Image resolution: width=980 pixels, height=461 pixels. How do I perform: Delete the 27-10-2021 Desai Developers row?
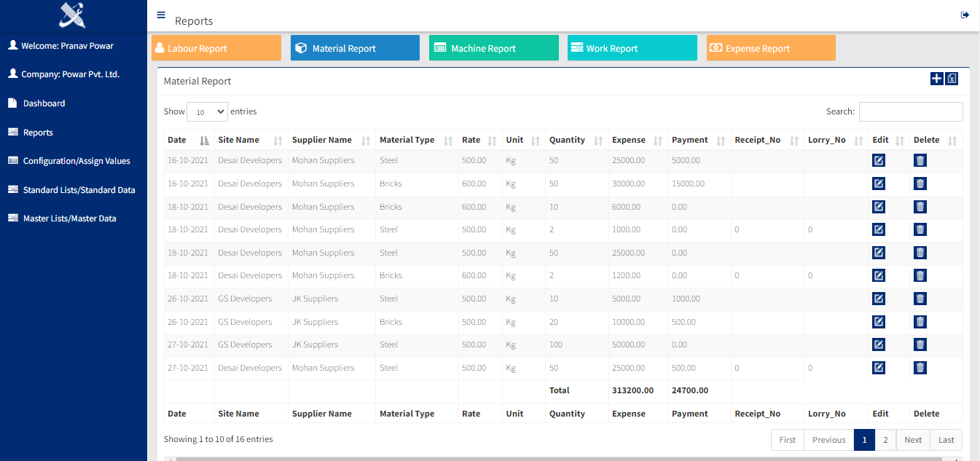[x=920, y=368]
